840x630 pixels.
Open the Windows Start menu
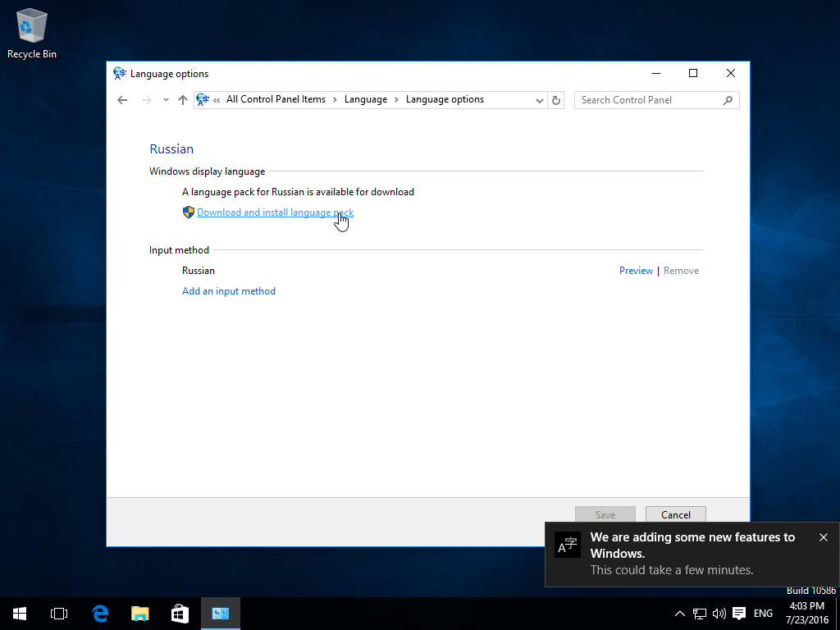click(x=20, y=614)
